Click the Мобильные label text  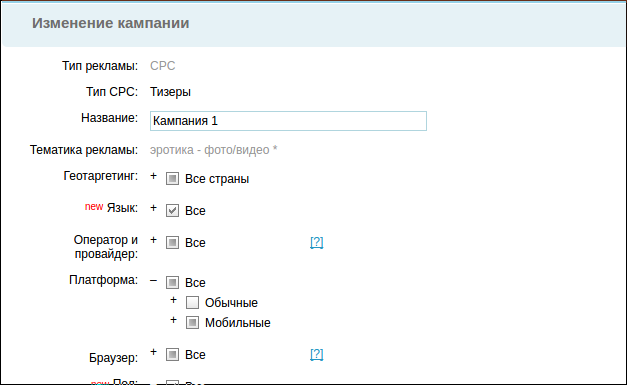tap(238, 323)
